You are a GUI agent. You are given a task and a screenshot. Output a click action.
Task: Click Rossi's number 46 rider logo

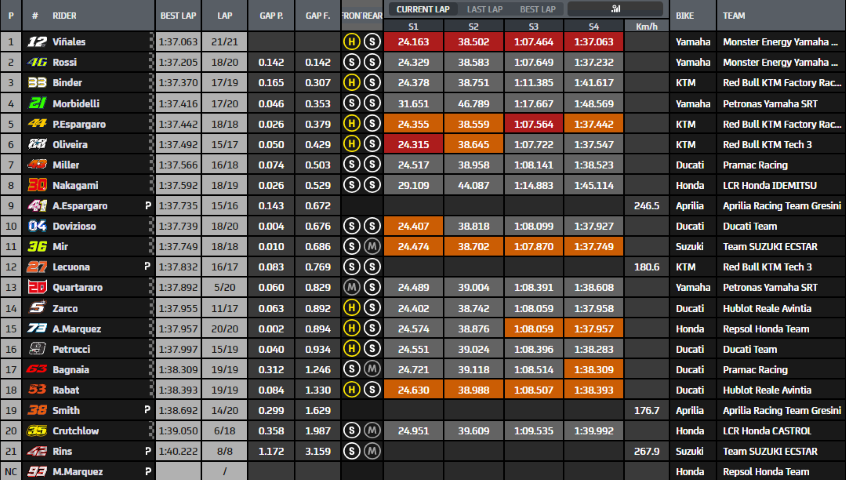(x=37, y=62)
